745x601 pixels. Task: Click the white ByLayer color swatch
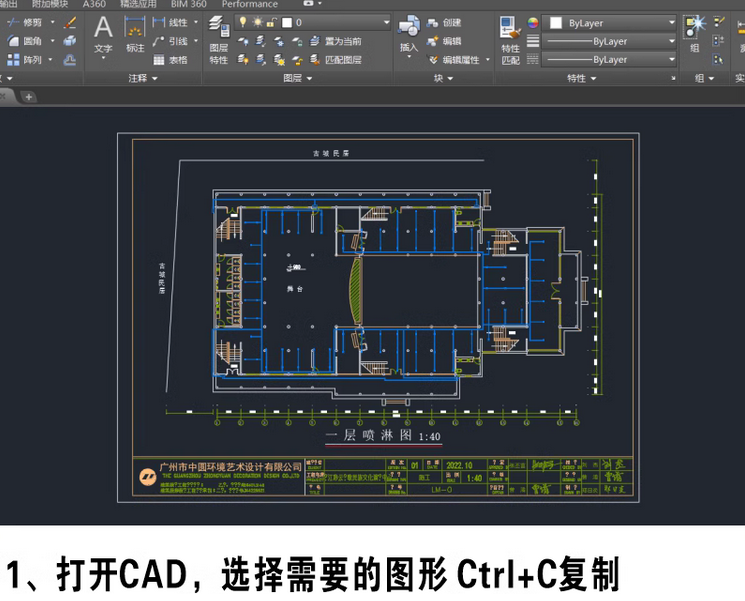point(555,23)
